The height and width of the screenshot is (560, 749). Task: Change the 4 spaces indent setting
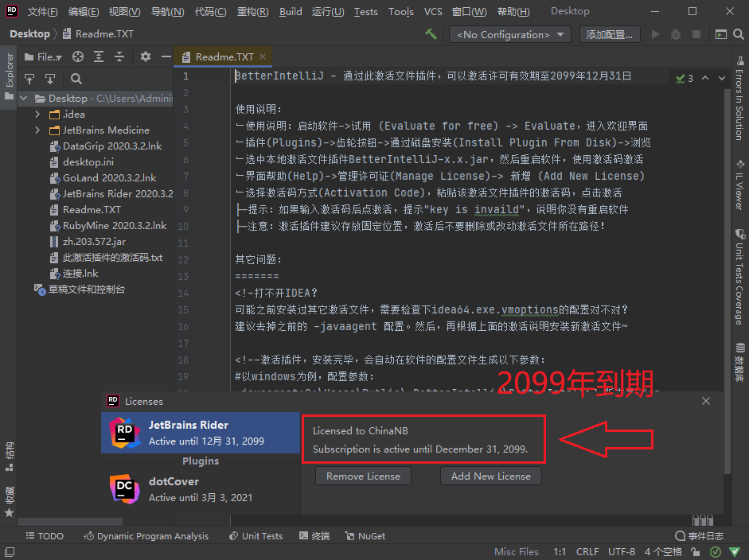click(x=663, y=552)
